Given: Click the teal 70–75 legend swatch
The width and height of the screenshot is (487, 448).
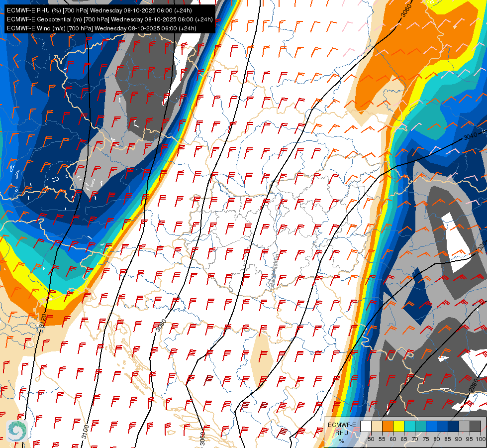Looking at the screenshot, I should click(x=420, y=426).
